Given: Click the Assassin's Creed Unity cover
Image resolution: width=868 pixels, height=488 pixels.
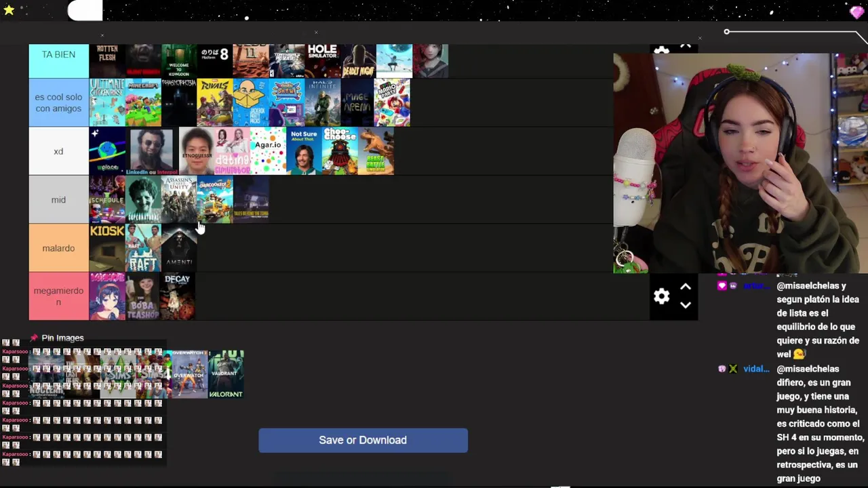Looking at the screenshot, I should point(179,200).
